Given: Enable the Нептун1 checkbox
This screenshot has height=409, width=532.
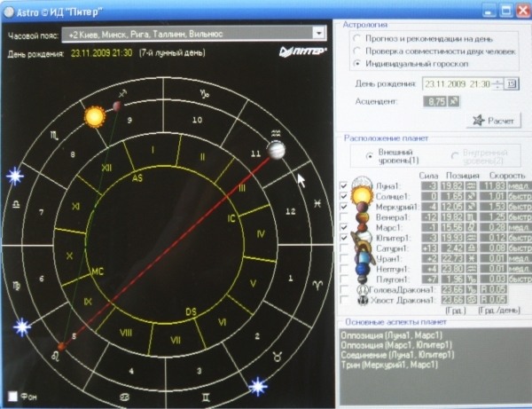Looking at the screenshot, I should [x=343, y=269].
